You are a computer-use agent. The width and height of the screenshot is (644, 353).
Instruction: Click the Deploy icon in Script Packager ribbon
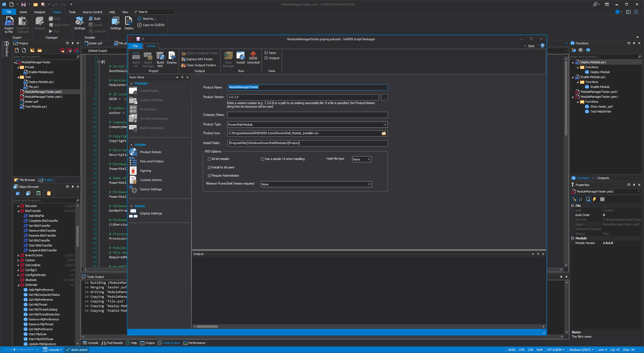[172, 58]
